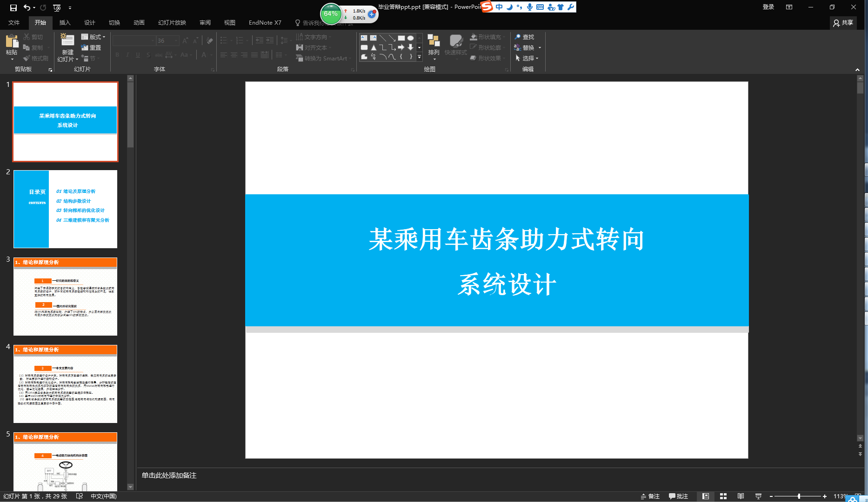
Task: Select the arrow line shape
Action: [392, 38]
